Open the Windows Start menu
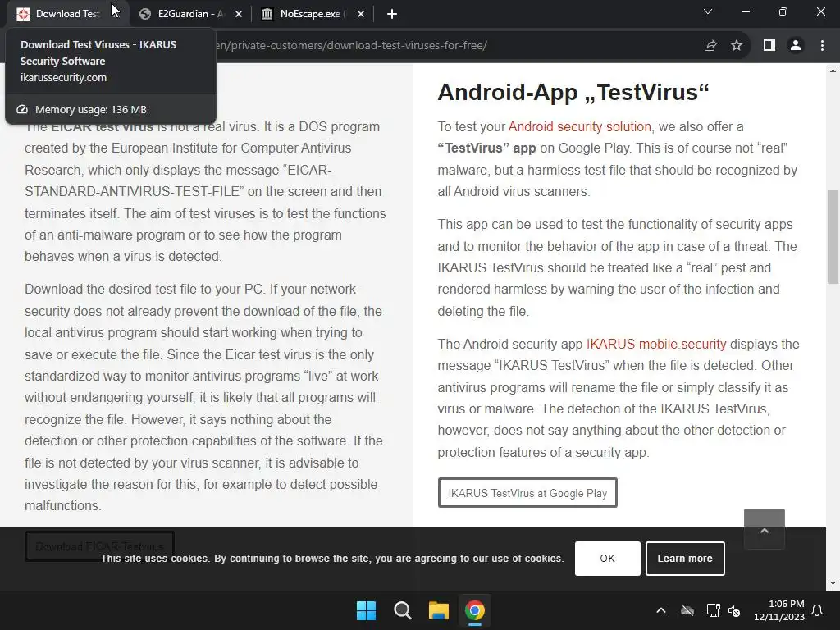This screenshot has height=630, width=840. click(x=367, y=610)
